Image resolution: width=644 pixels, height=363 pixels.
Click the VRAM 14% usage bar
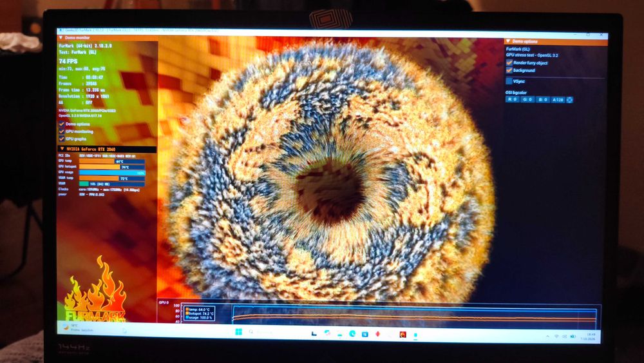tap(111, 184)
